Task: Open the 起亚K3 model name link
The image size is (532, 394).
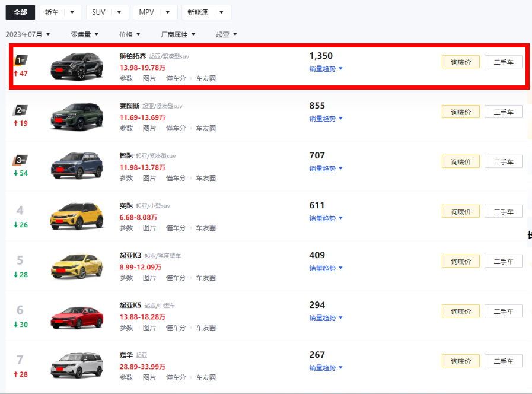Action: pos(130,256)
